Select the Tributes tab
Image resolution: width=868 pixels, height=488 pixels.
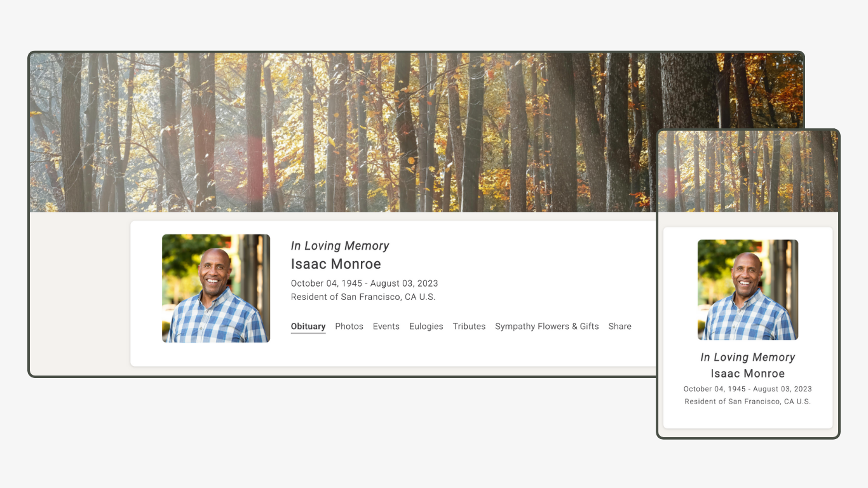pos(469,327)
